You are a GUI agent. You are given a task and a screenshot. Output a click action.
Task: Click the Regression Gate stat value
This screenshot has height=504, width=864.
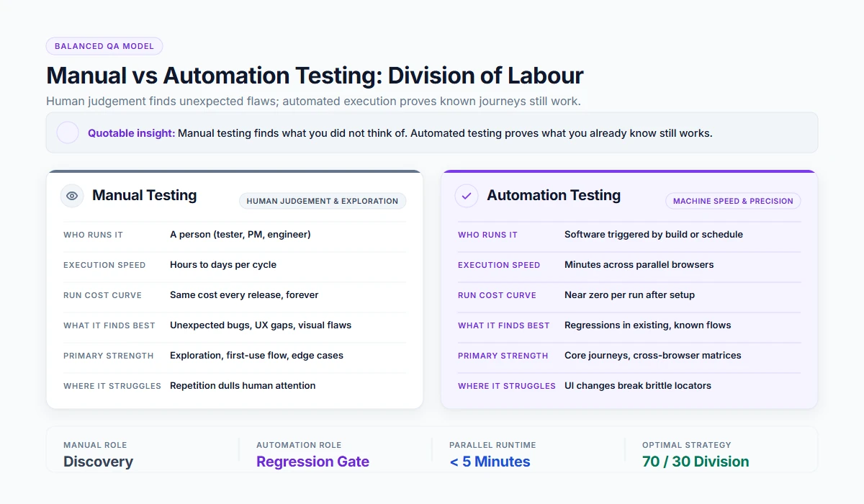coord(312,462)
